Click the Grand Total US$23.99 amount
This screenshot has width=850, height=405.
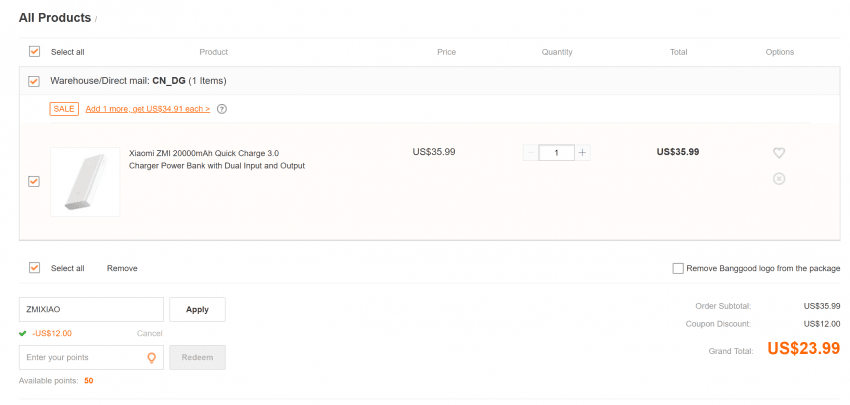click(x=803, y=349)
